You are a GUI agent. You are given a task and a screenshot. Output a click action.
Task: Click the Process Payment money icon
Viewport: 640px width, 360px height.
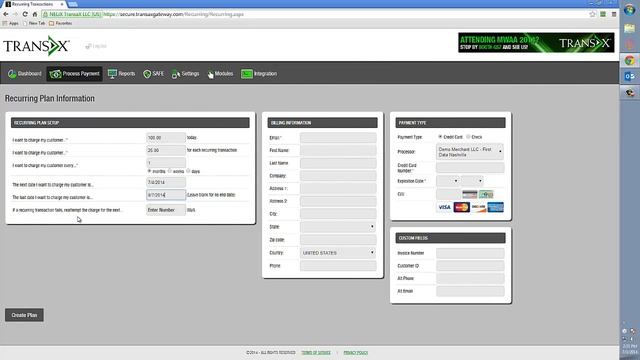point(55,74)
